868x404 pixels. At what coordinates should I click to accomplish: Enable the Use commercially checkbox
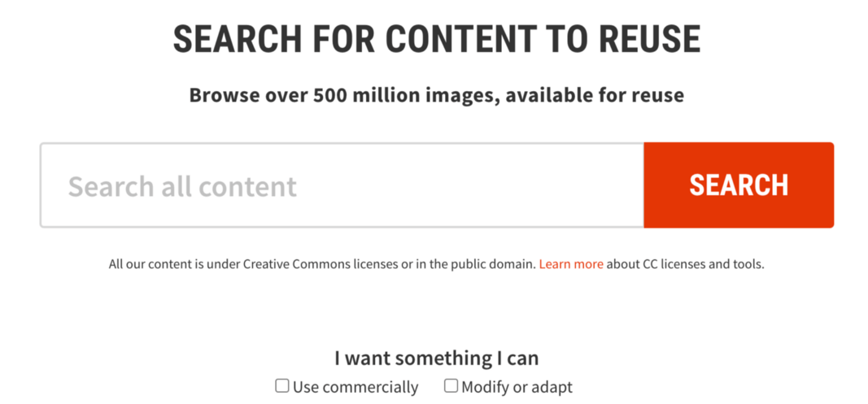[x=282, y=386]
